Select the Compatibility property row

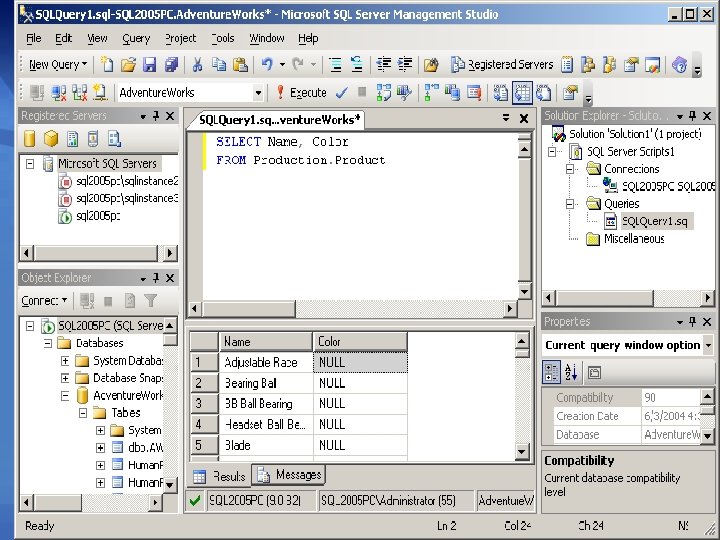tap(627, 398)
